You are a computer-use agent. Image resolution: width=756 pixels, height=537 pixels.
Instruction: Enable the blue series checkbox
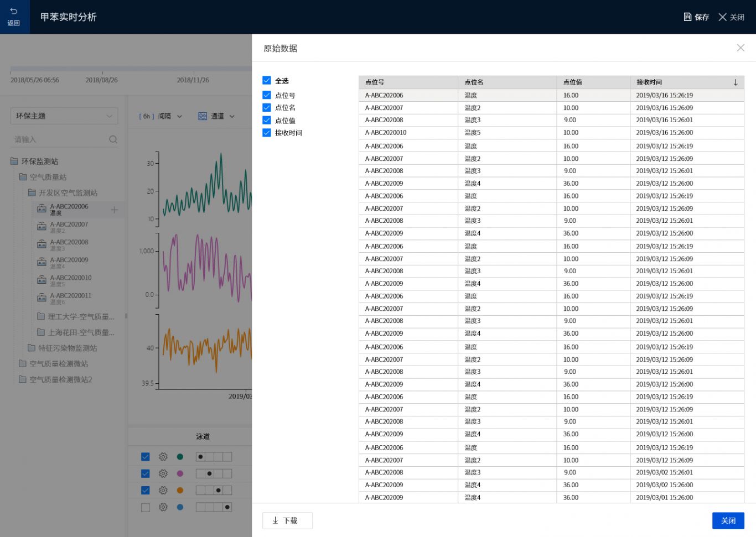(146, 507)
